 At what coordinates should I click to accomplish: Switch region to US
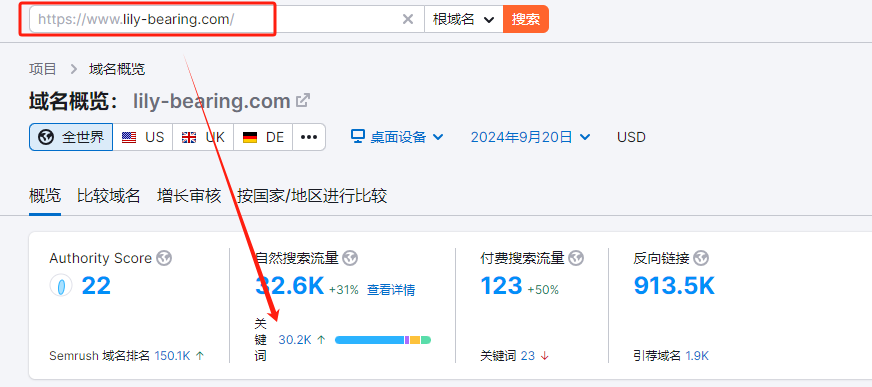143,137
